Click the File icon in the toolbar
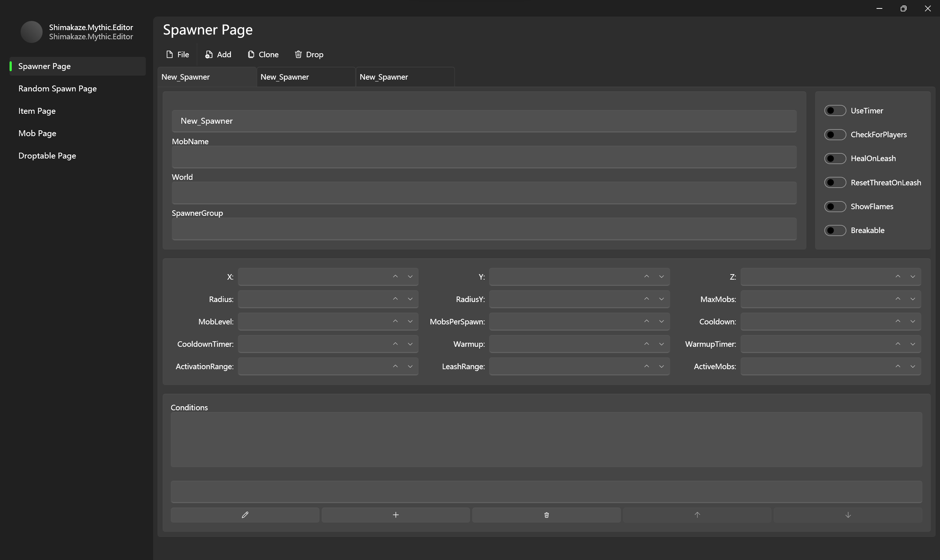940x560 pixels. [x=170, y=54]
